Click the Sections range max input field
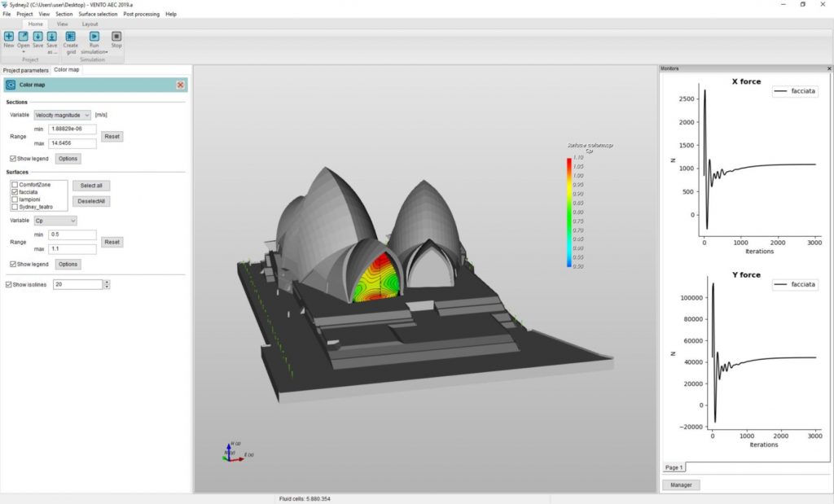This screenshot has width=834, height=504. point(72,143)
